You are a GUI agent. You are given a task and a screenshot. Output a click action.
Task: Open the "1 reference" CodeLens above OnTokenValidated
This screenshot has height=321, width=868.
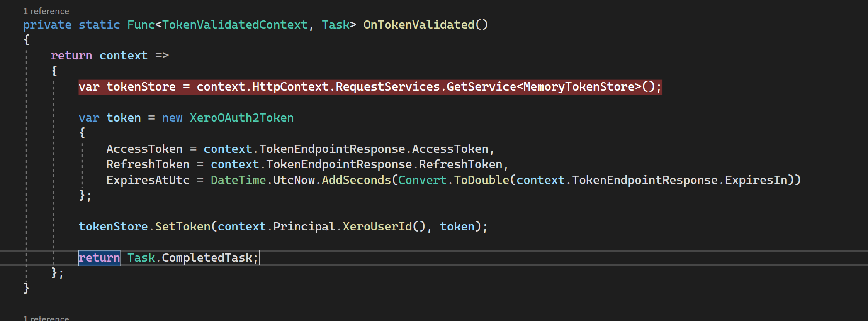click(x=46, y=11)
